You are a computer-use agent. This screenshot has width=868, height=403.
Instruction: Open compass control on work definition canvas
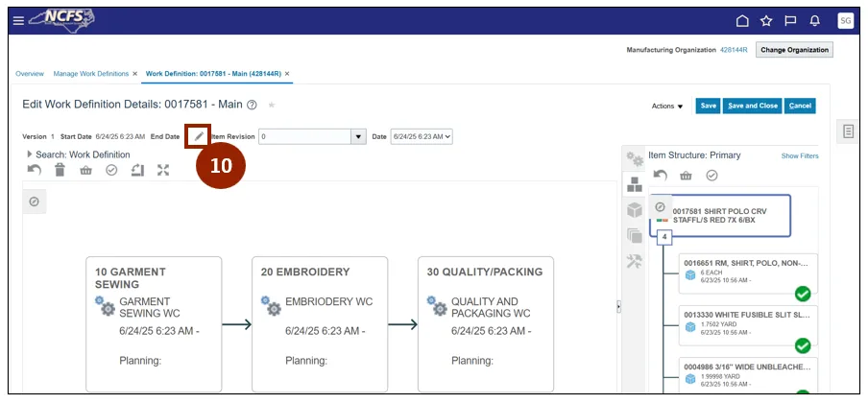pyautogui.click(x=34, y=202)
